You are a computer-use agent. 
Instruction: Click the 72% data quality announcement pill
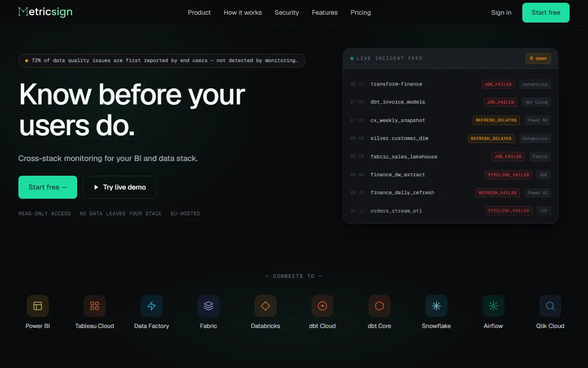[162, 61]
